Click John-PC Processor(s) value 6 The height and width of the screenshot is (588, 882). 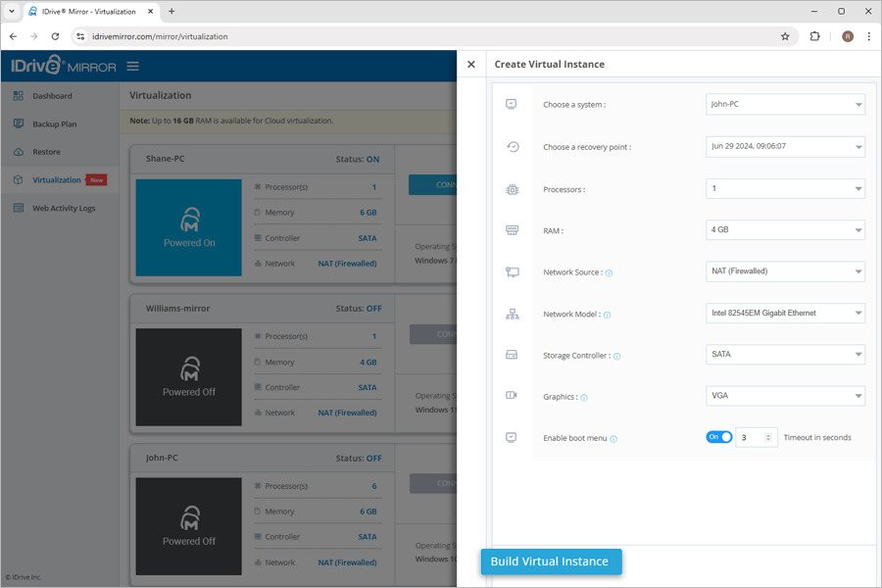374,486
